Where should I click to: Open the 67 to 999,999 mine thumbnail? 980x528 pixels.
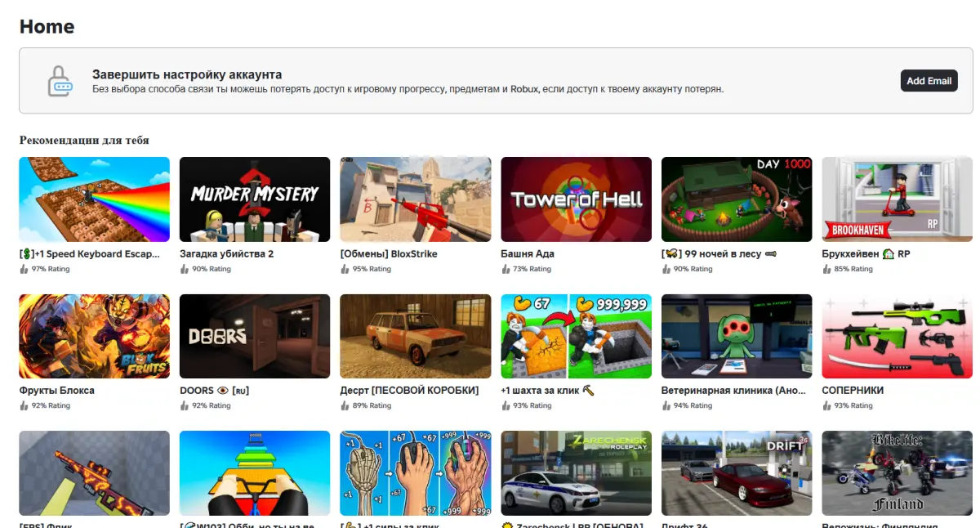[576, 336]
